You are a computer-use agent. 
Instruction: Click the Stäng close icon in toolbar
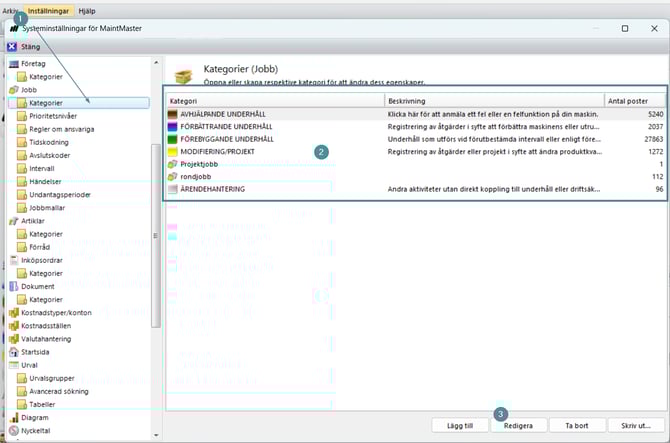click(x=12, y=46)
